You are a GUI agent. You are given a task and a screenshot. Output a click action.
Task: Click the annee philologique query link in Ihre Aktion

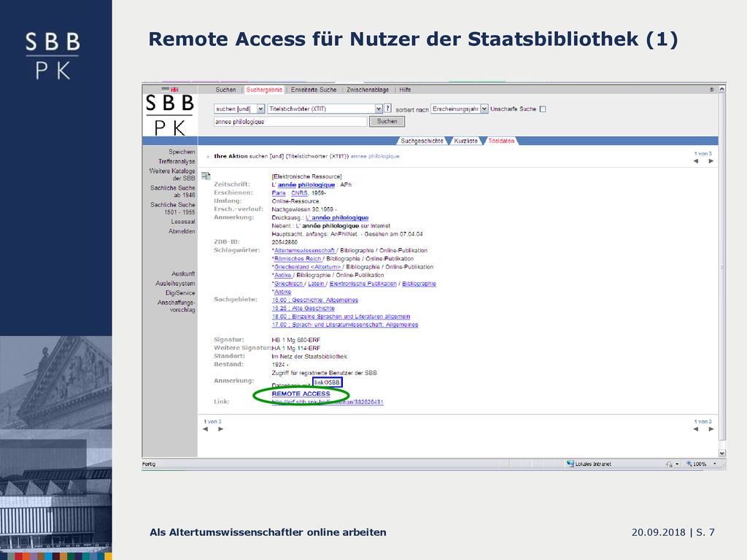point(375,156)
